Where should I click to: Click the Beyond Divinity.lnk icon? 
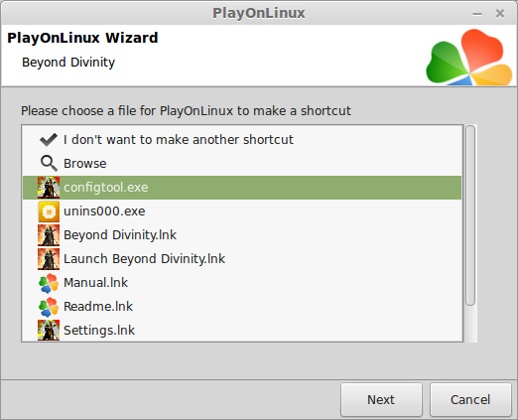(49, 235)
